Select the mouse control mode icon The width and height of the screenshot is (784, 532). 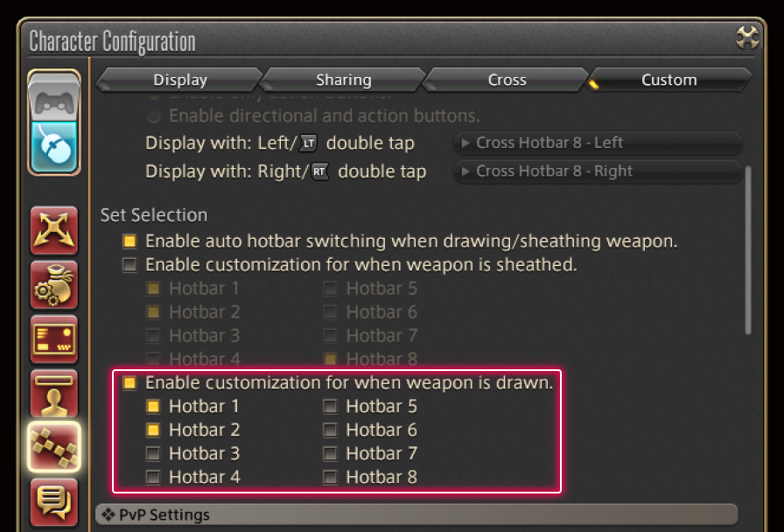pos(54,145)
